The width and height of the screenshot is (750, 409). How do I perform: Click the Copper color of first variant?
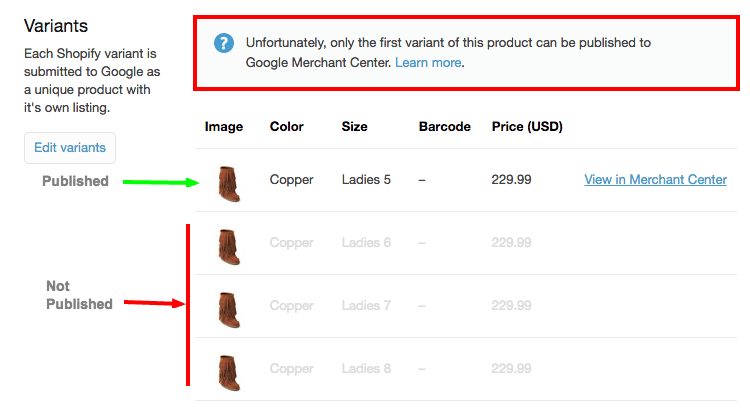tap(291, 180)
